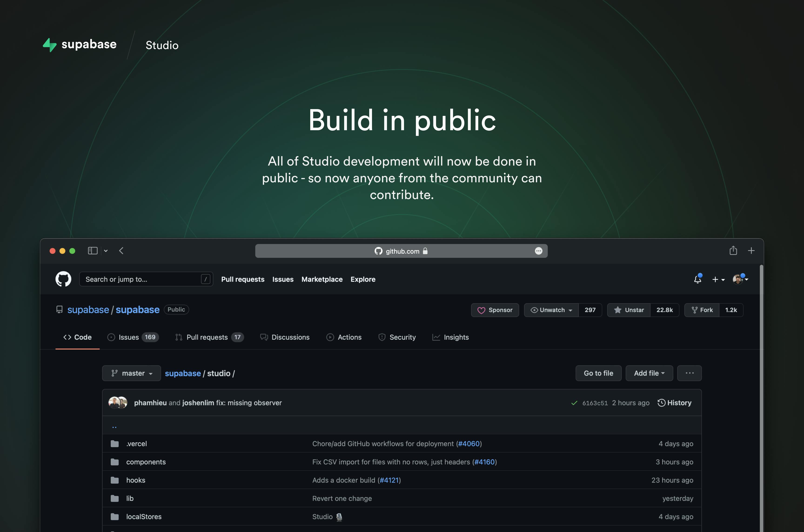Open a new tab with plus icon
The height and width of the screenshot is (532, 804).
coord(751,251)
